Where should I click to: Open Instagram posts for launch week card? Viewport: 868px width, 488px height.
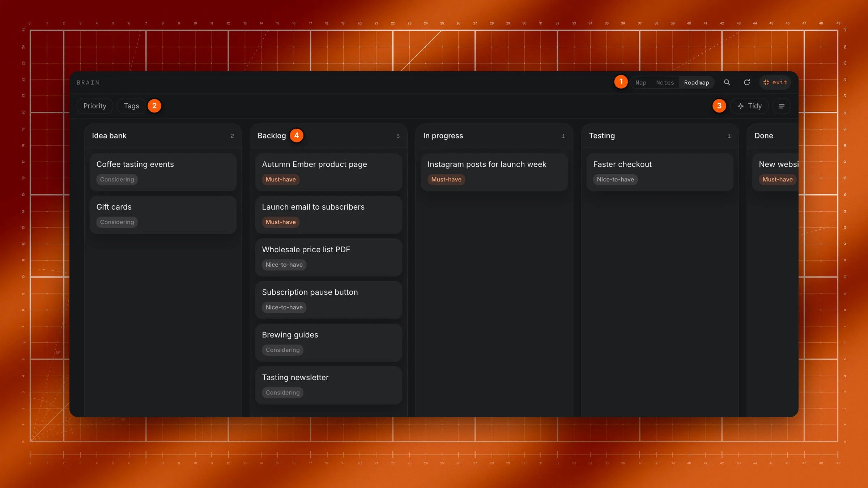click(494, 172)
